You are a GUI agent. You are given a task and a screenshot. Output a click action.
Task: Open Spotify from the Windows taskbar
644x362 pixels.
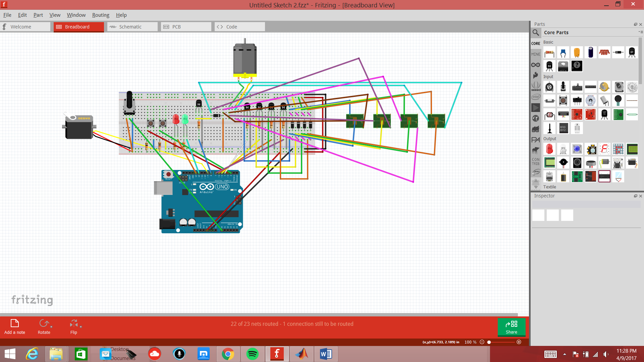253,354
